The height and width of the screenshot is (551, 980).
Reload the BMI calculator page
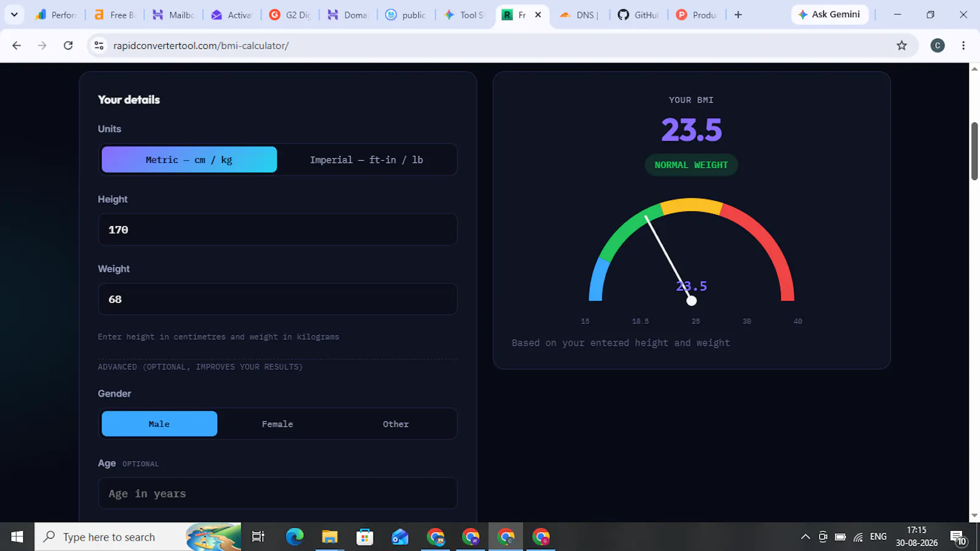click(68, 45)
